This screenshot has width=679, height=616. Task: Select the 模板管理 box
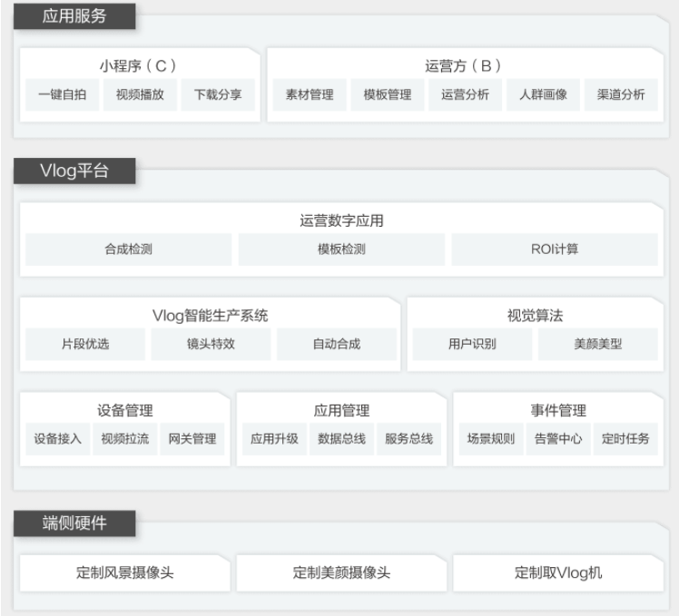pos(388,94)
